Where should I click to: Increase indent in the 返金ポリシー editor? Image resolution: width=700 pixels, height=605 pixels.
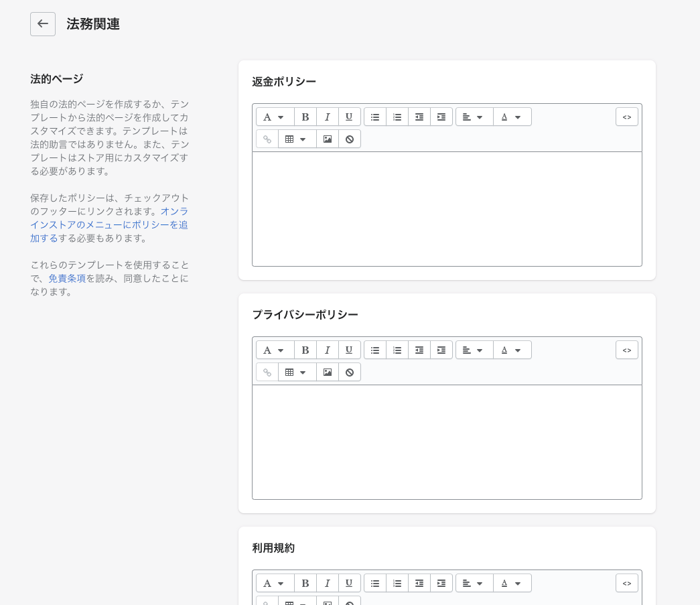(441, 117)
